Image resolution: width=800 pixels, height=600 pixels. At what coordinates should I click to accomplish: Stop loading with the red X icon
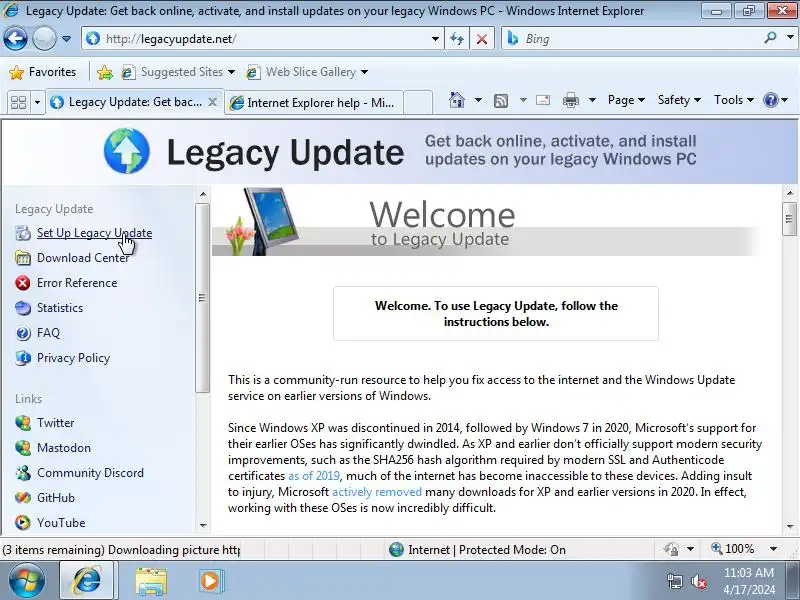(x=482, y=39)
